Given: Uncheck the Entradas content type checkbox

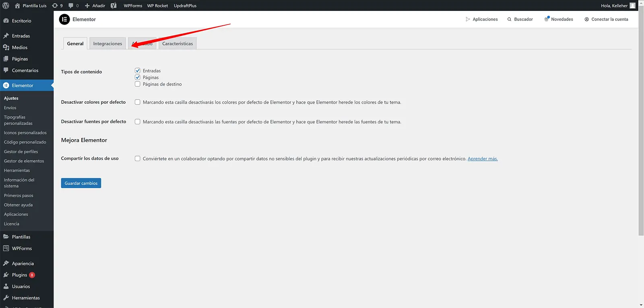Looking at the screenshot, I should 138,71.
